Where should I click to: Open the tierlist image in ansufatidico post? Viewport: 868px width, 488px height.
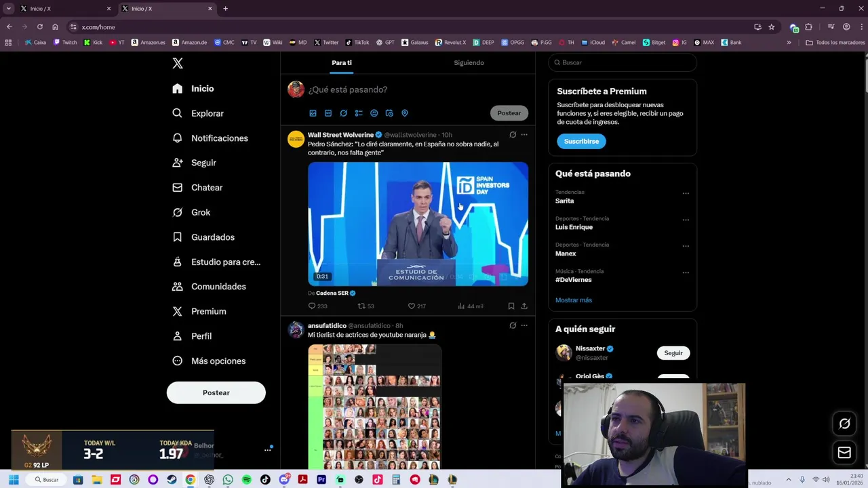point(374,407)
